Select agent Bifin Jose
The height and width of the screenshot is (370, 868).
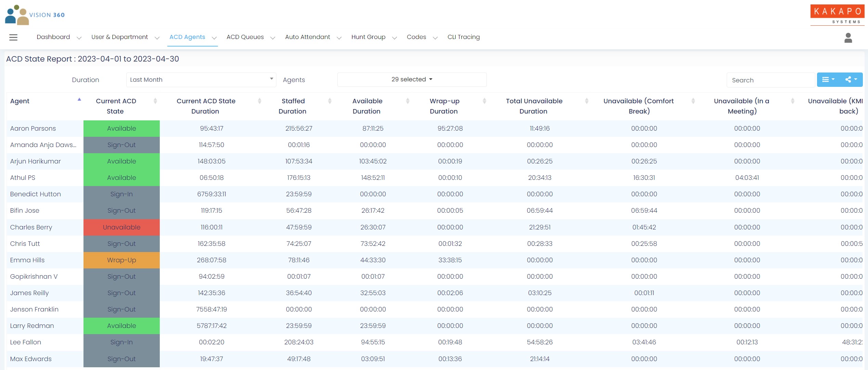pyautogui.click(x=25, y=211)
